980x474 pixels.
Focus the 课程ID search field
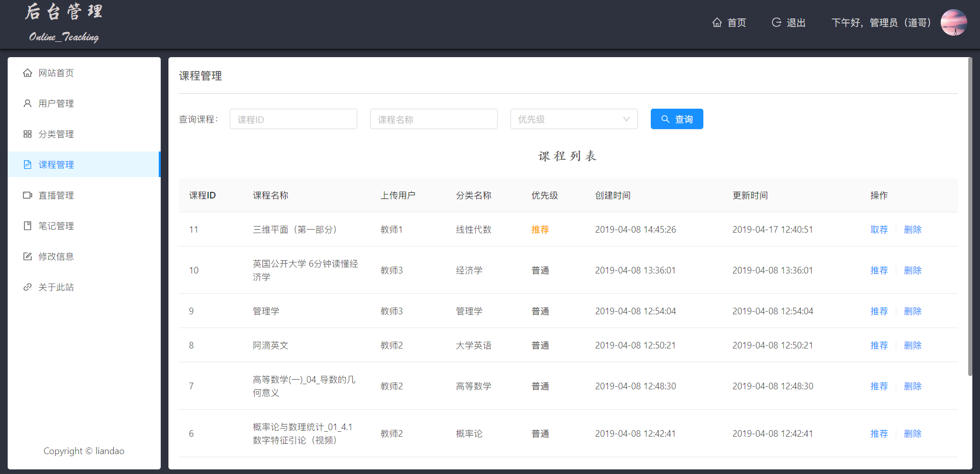click(293, 119)
